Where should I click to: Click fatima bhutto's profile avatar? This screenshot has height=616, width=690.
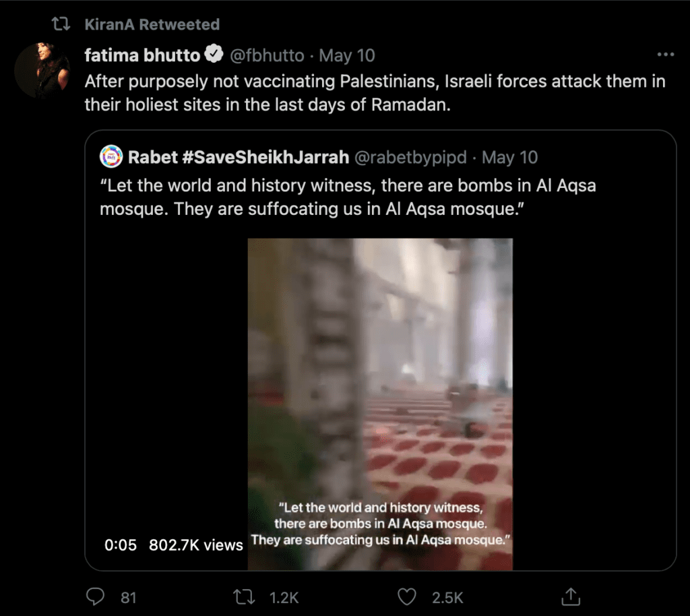[x=42, y=70]
